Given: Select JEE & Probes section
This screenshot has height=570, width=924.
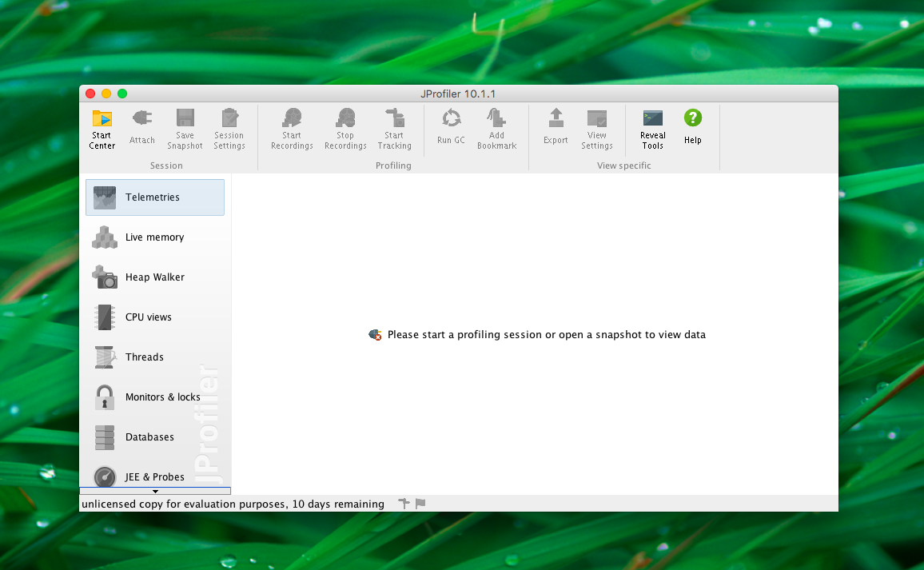Looking at the screenshot, I should [155, 476].
